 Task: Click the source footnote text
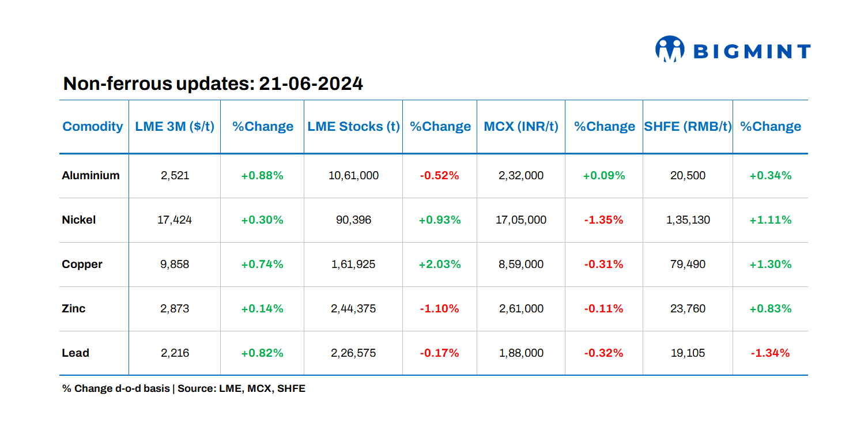coord(184,388)
